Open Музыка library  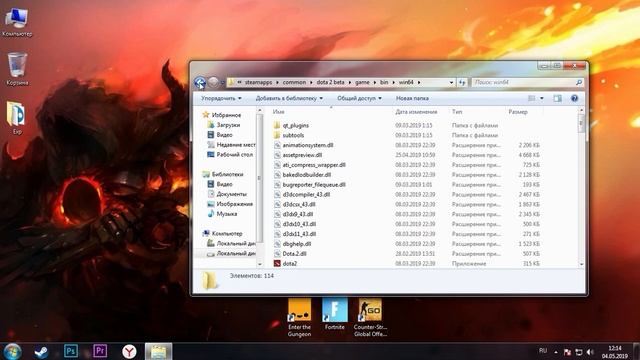pos(227,214)
